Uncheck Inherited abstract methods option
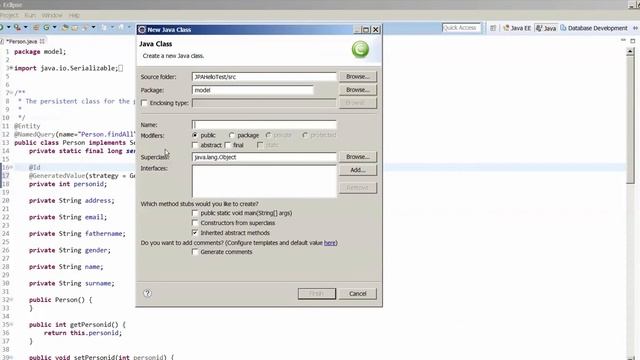 [195, 233]
